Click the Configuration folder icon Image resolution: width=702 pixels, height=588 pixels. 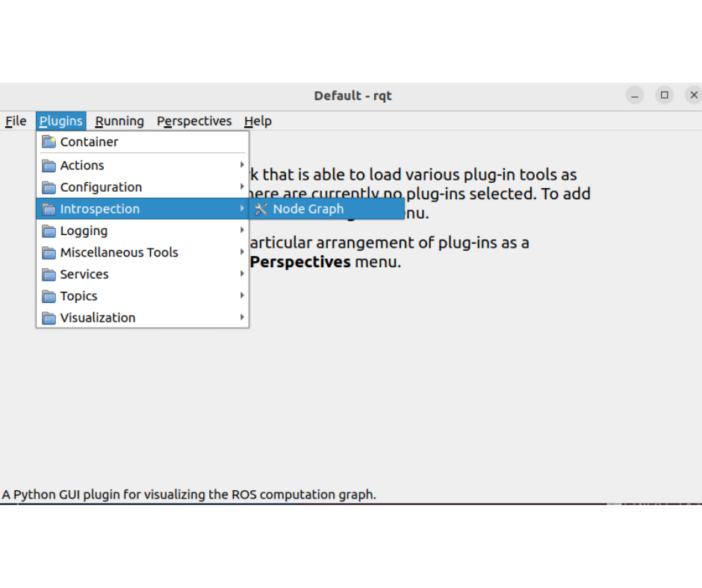coord(49,187)
